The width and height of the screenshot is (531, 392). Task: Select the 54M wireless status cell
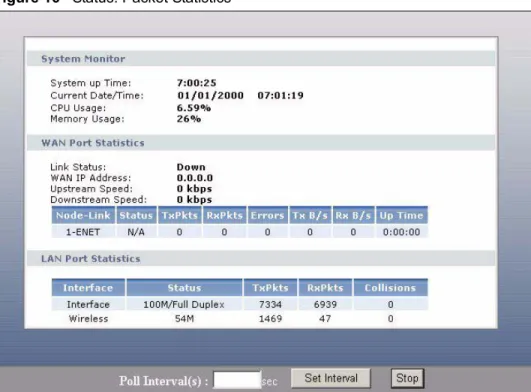coord(184,319)
